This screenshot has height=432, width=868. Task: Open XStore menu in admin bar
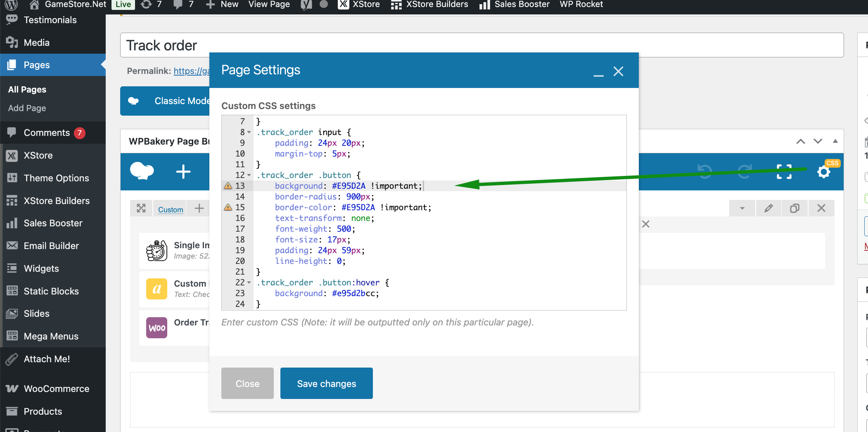point(359,5)
